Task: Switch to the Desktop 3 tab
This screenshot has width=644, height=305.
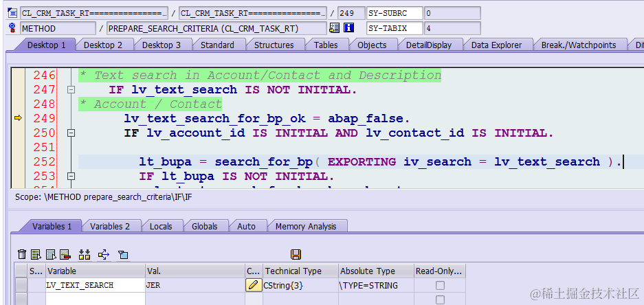Action: click(162, 45)
